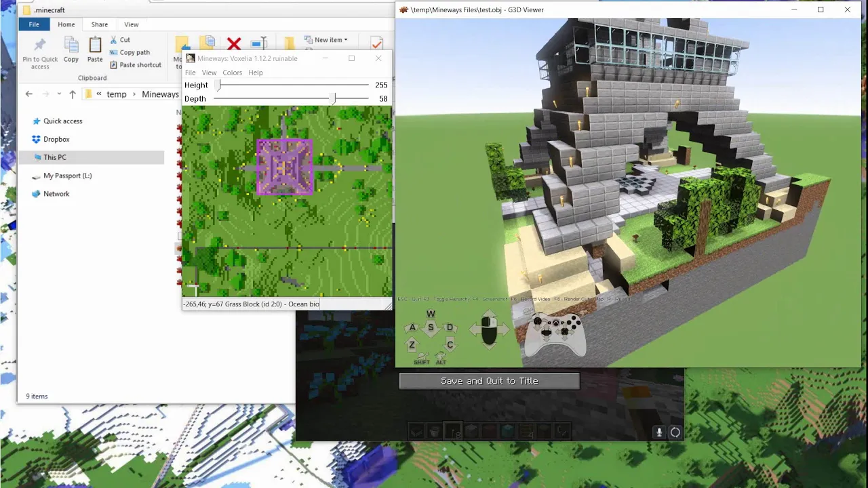Image resolution: width=868 pixels, height=488 pixels.
Task: Click the D right arrow key icon
Action: pos(449,328)
